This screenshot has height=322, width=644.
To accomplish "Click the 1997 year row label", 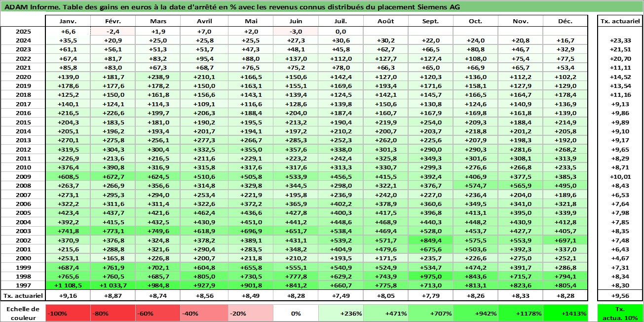I will click(23, 285).
